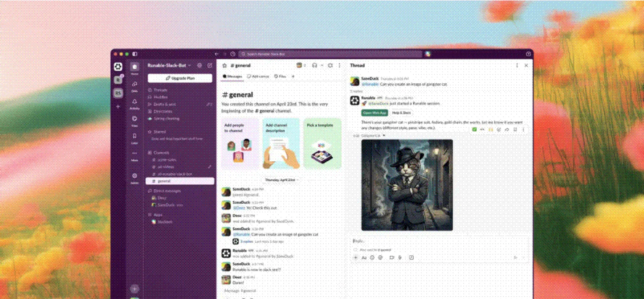Open add-reaction picker on Runable message
The width and height of the screenshot is (644, 299).
tap(499, 129)
